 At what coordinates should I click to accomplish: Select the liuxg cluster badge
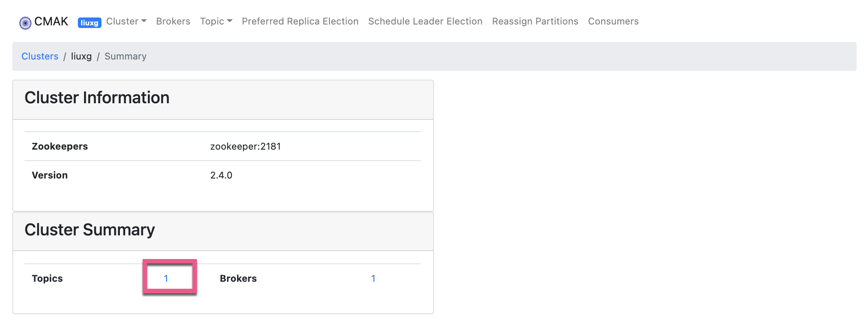[90, 23]
